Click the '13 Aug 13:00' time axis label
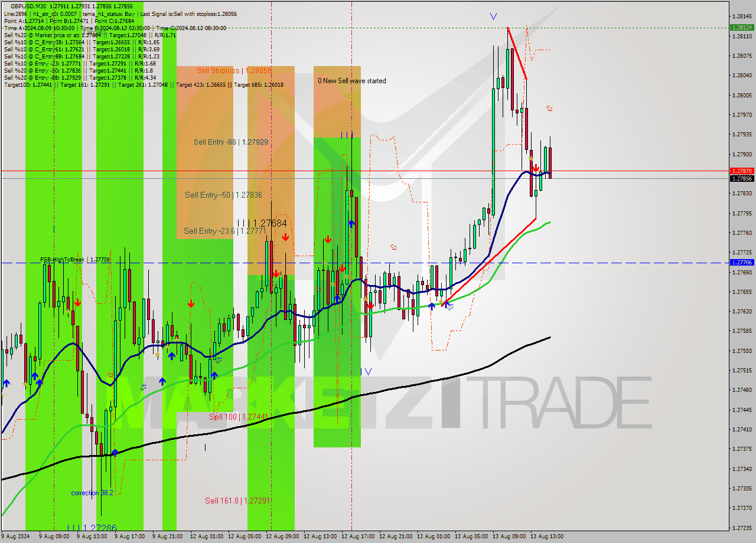Screen dimensions: 756x543 (x=547, y=537)
